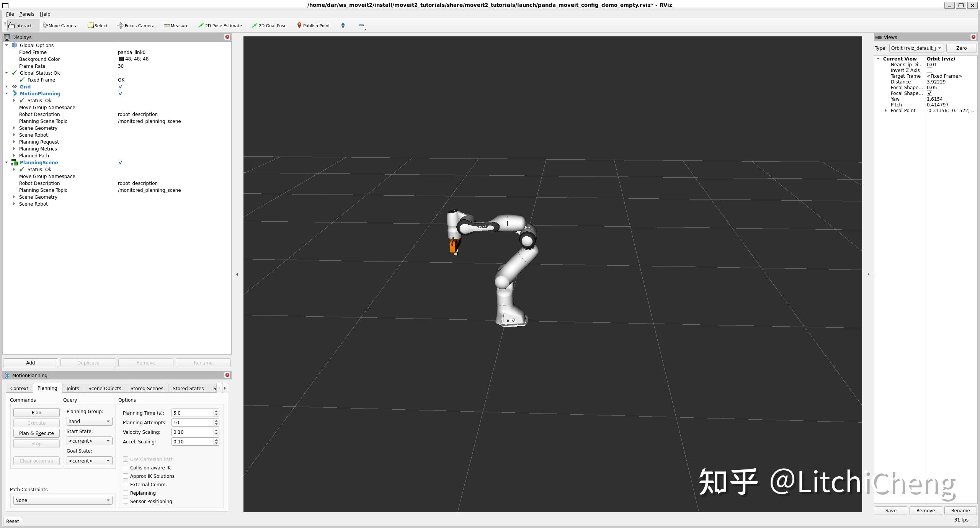Screen dimensions: 980x528
Task: Switch to the Joints tab
Action: tap(72, 388)
